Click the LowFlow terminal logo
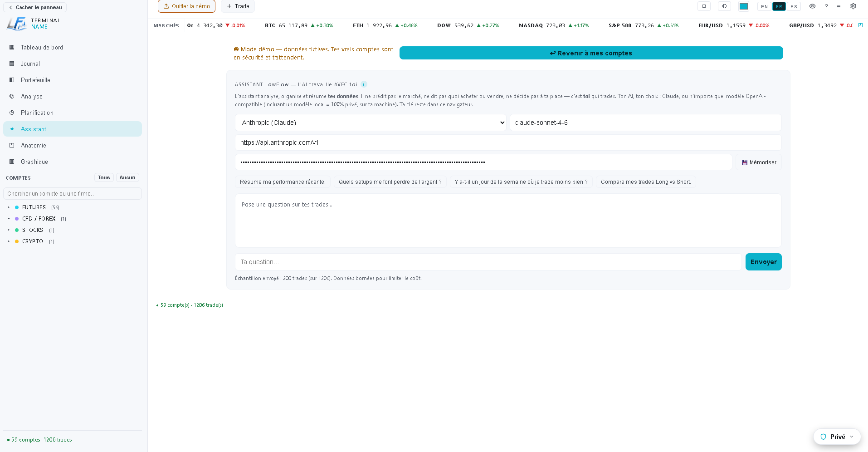The width and height of the screenshot is (868, 452). tap(17, 24)
